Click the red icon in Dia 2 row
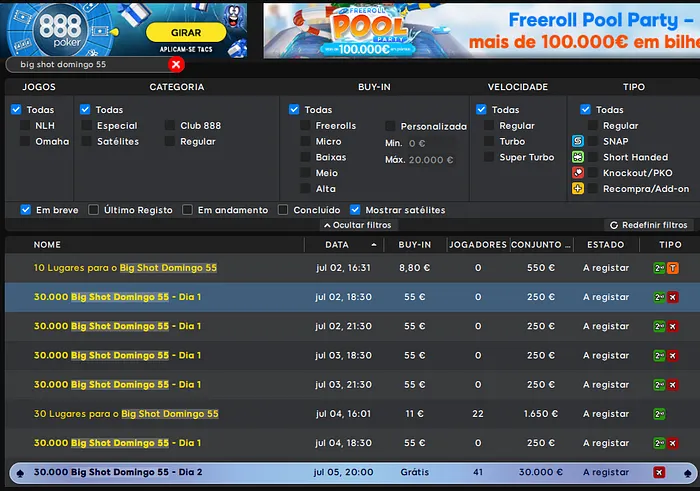The width and height of the screenshot is (700, 491). [659, 472]
